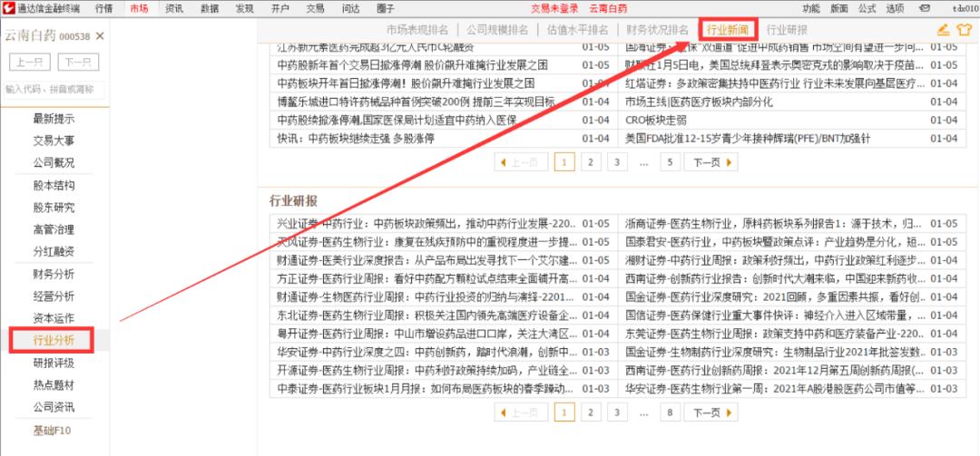Open the 开户 menu
Image resolution: width=980 pixels, height=456 pixels.
[x=280, y=8]
